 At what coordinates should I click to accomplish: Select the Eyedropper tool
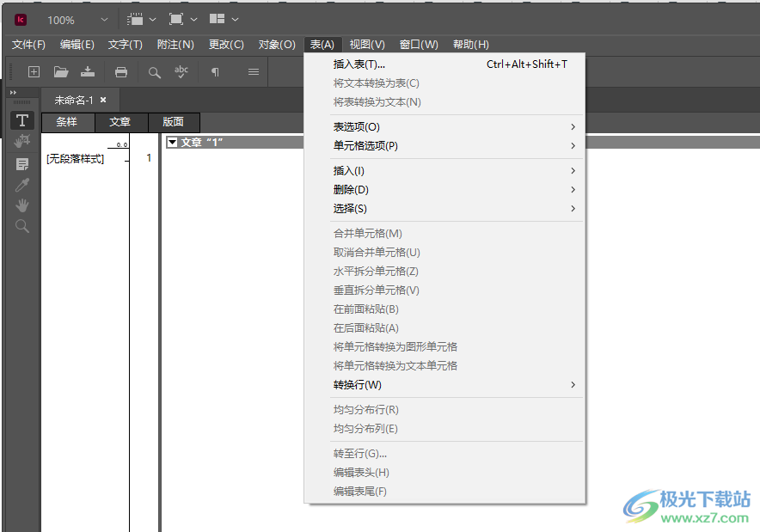(x=22, y=185)
